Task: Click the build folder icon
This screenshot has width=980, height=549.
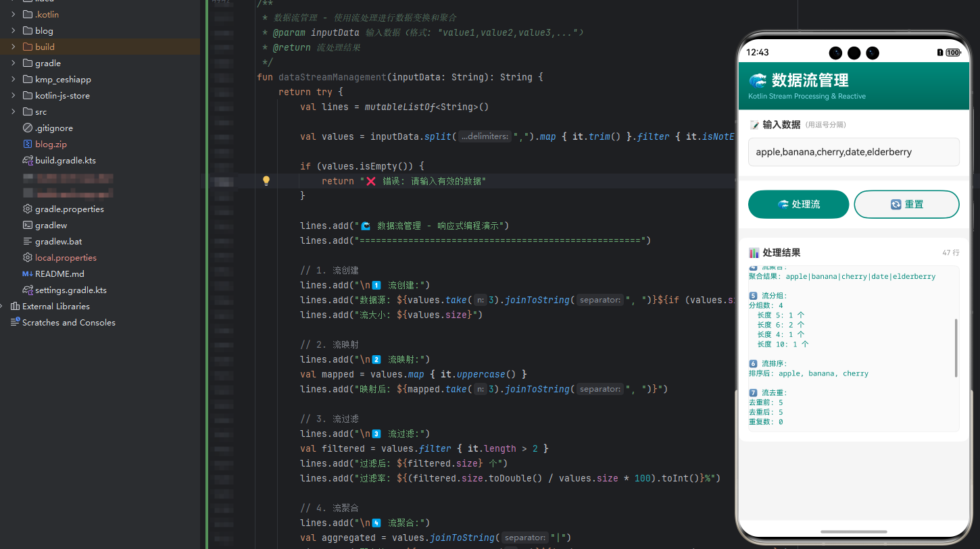Action: pyautogui.click(x=28, y=47)
